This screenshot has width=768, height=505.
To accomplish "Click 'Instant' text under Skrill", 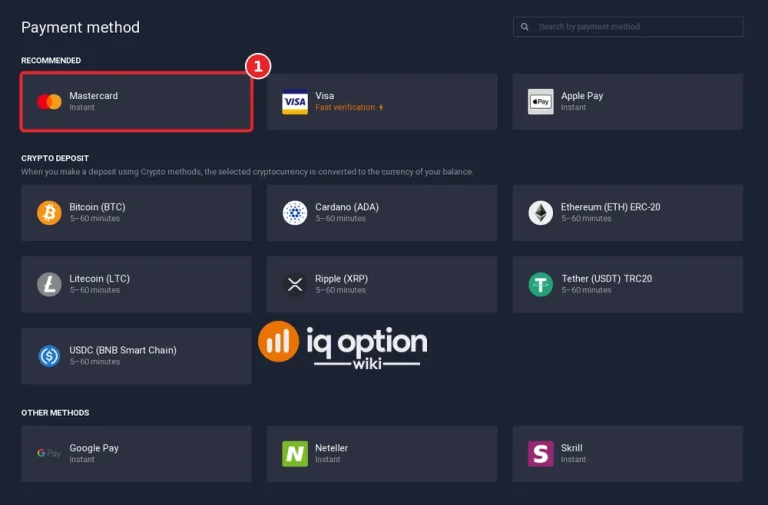I will click(574, 459).
